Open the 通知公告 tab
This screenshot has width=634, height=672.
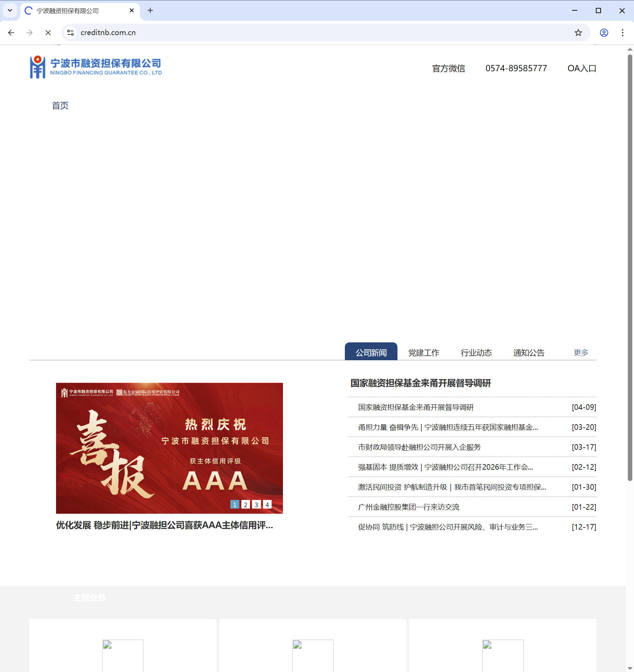529,353
